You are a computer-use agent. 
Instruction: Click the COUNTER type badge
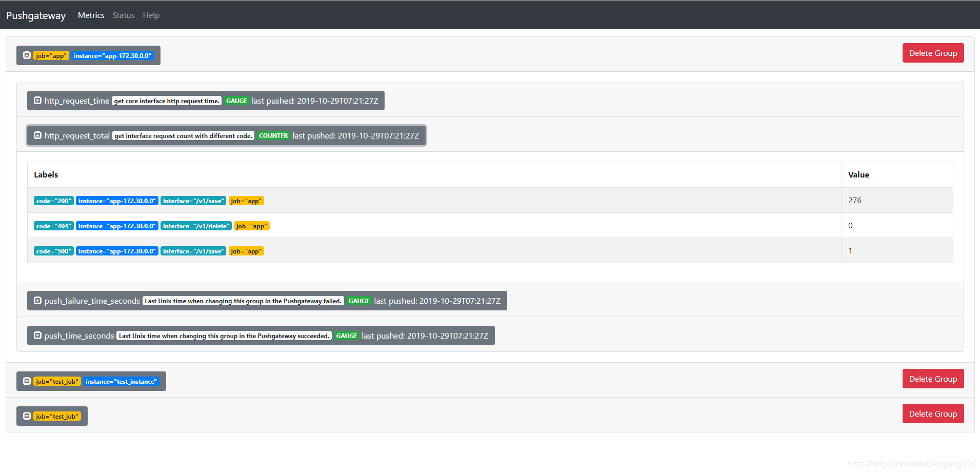pos(273,136)
